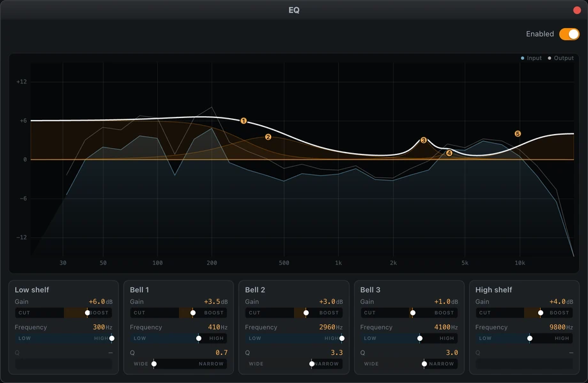
Task: Click LOW end of Bell 2 frequency
Action: (255, 338)
